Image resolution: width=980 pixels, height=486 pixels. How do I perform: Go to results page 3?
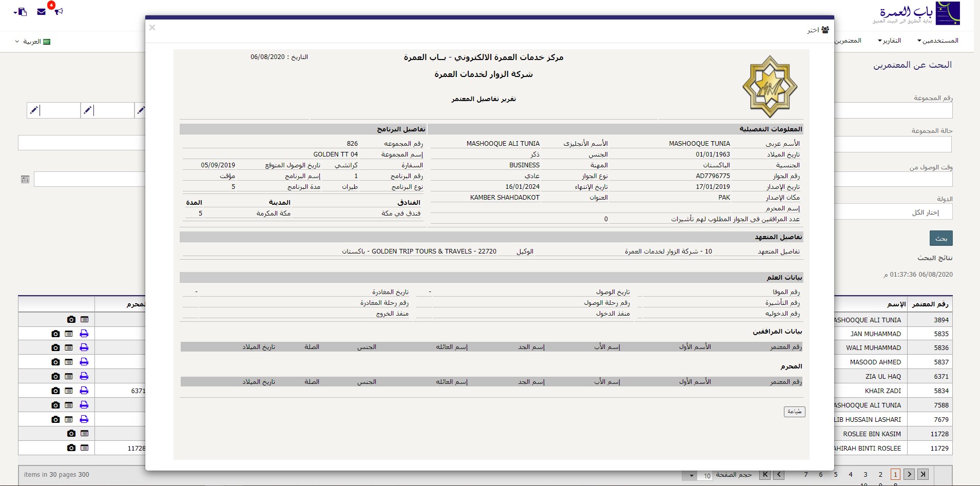point(866,475)
